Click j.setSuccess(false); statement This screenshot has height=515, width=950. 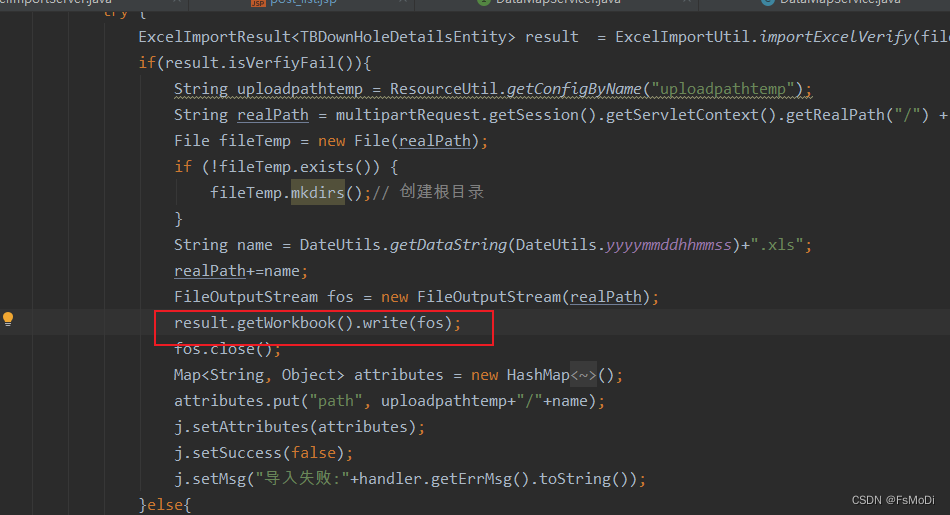click(264, 453)
